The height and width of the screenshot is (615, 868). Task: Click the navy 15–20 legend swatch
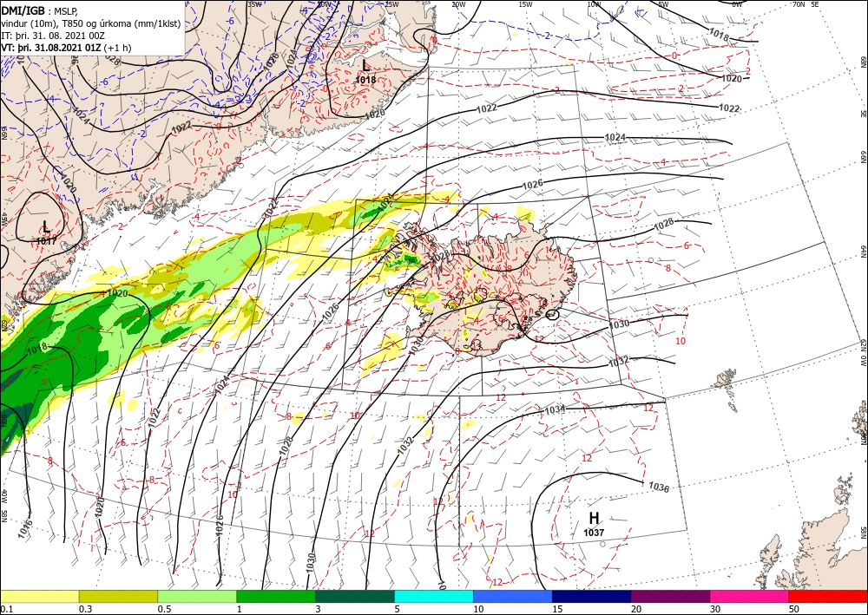[592, 596]
